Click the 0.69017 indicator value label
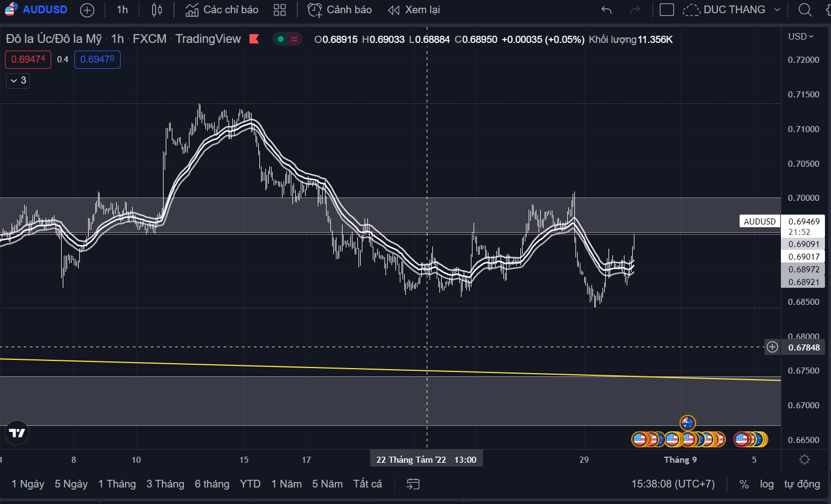The height and width of the screenshot is (504, 831). coord(803,256)
